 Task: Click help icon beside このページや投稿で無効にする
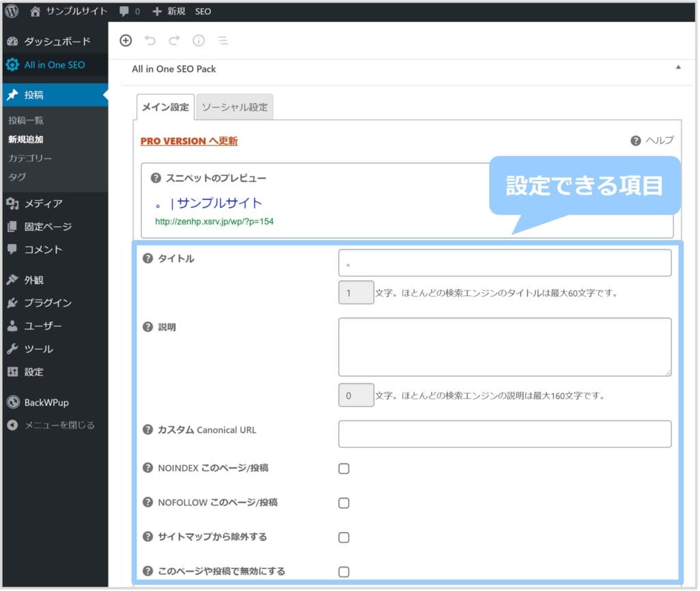pyautogui.click(x=148, y=573)
